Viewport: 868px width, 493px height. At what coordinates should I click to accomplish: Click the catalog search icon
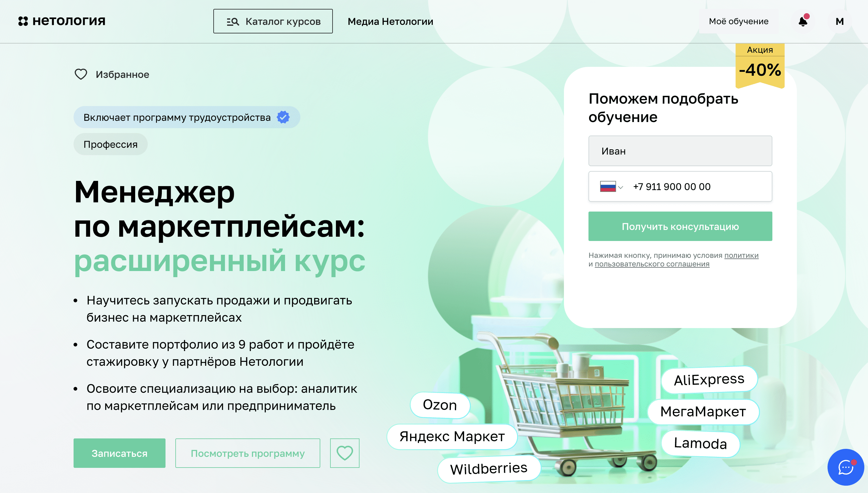(x=233, y=22)
